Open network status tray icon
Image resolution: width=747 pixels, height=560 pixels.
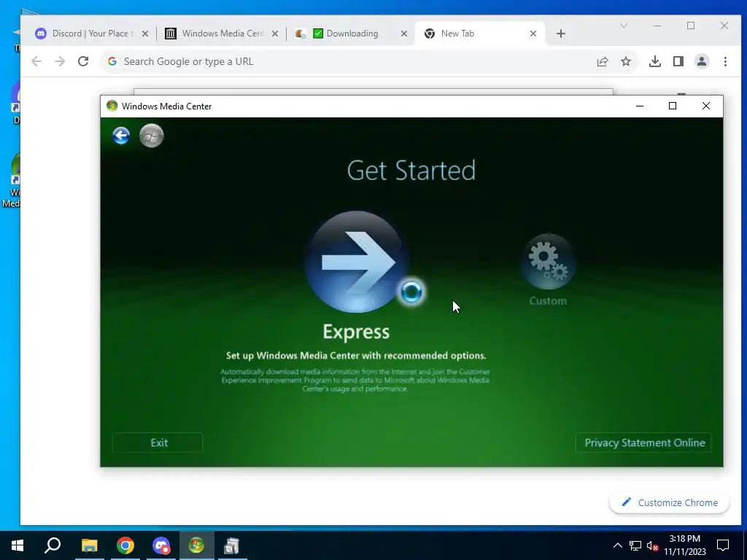click(635, 545)
